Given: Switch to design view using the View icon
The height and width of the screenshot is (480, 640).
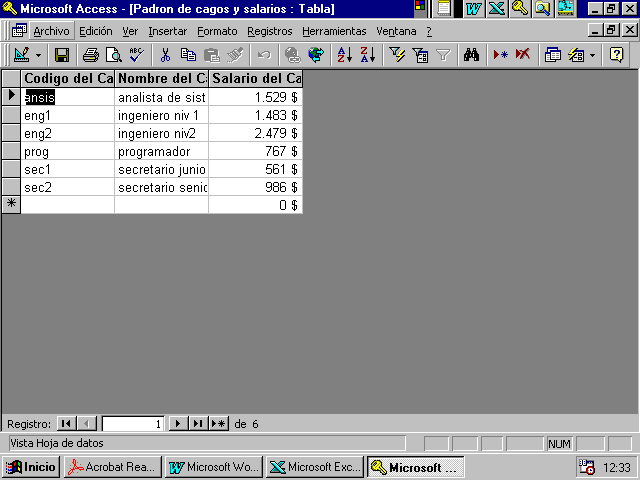Looking at the screenshot, I should coord(21,55).
